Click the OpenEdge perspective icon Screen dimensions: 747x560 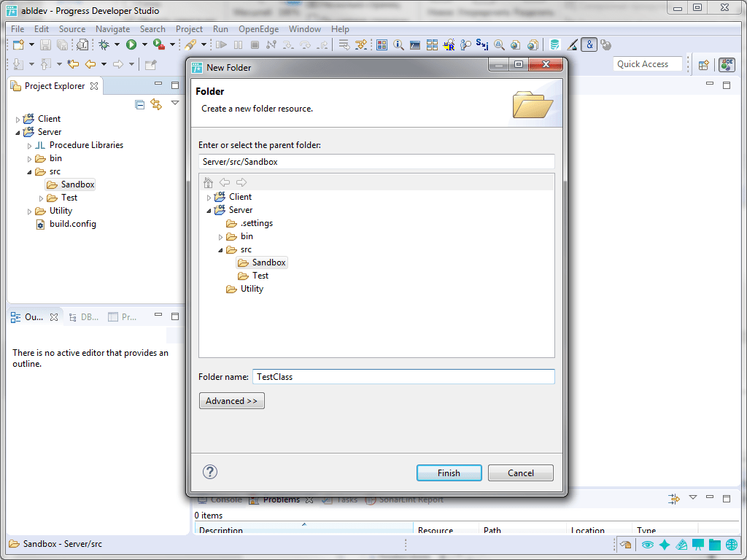(x=727, y=65)
